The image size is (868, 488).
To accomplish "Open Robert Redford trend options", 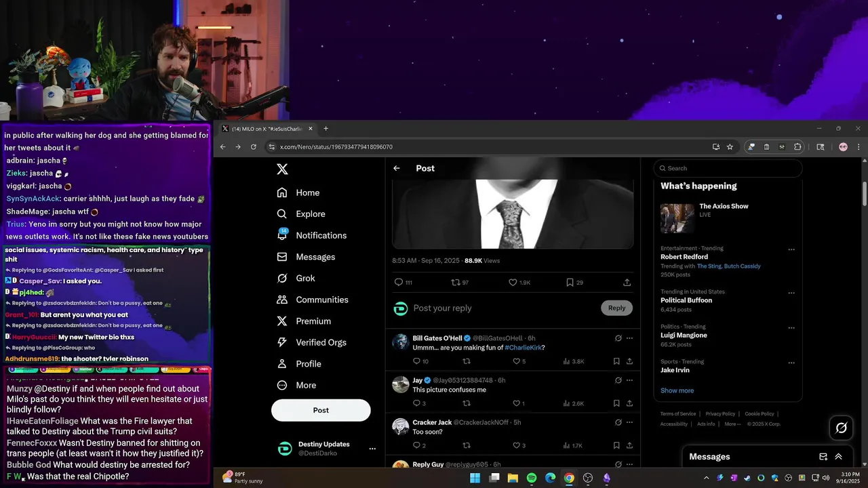I will coord(791,249).
